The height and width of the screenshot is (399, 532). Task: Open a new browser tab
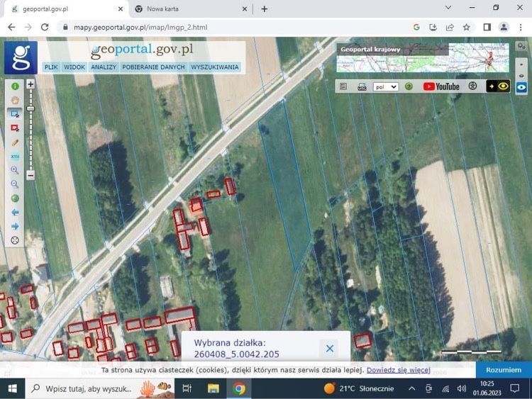(265, 9)
